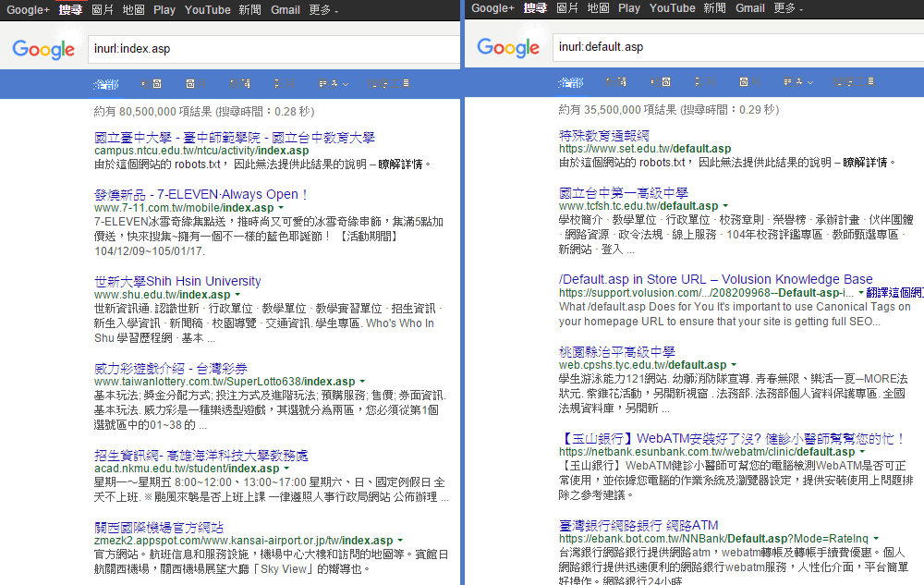924x585 pixels.
Task: Open Gmail in the default.asp window top bar
Action: (750, 8)
